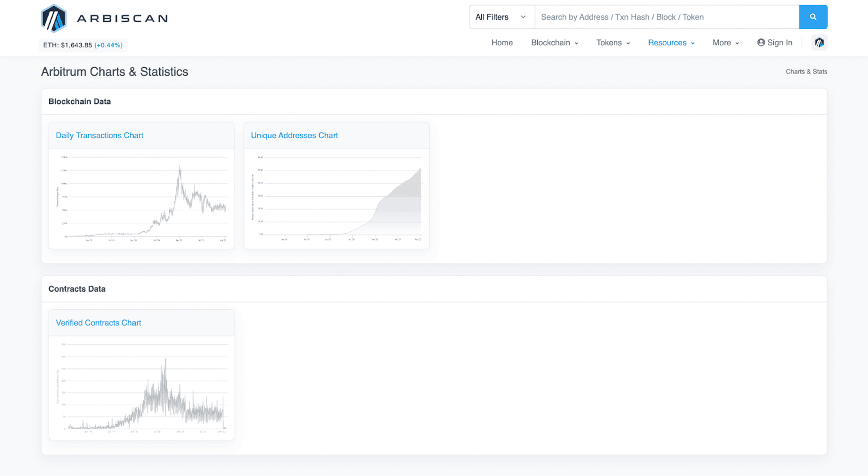
Task: Click the blue search magnifier button
Action: click(x=813, y=17)
